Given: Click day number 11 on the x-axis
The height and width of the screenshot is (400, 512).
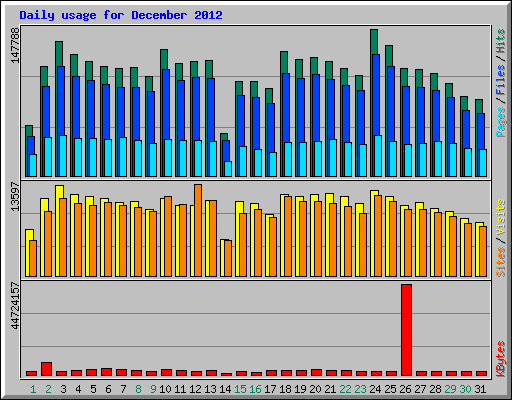Looking at the screenshot, I should tap(180, 389).
